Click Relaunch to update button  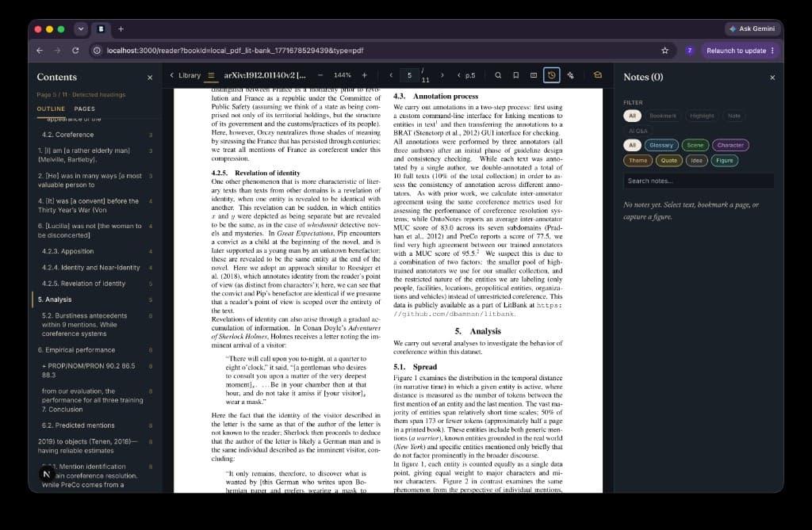coord(736,50)
